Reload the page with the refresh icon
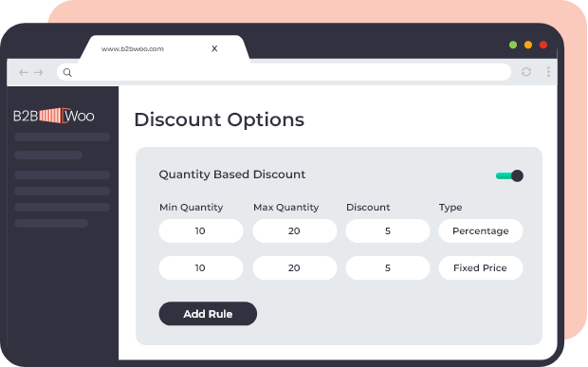588x367 pixels. [x=526, y=72]
